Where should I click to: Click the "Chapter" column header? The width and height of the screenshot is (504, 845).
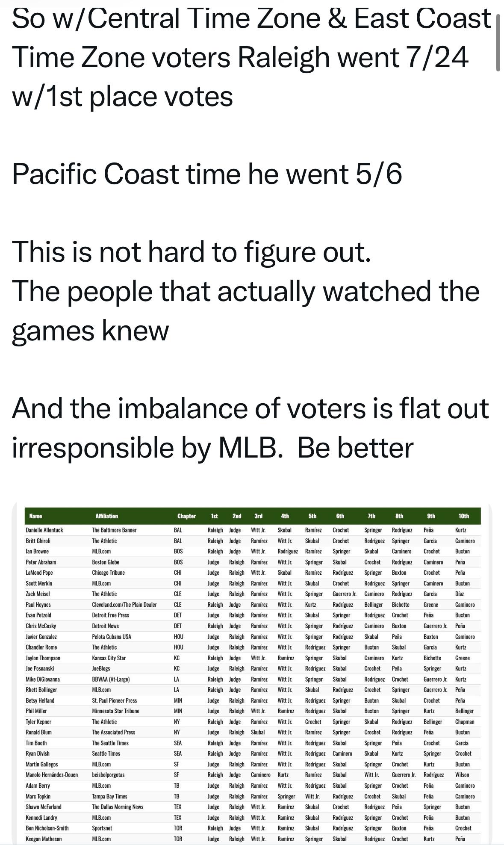[x=186, y=516]
